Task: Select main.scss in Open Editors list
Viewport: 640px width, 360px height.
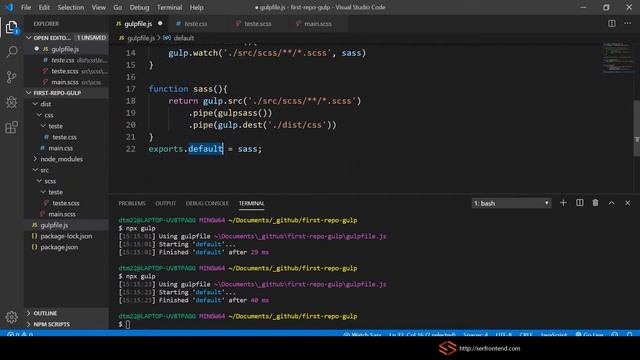Action: [67, 82]
